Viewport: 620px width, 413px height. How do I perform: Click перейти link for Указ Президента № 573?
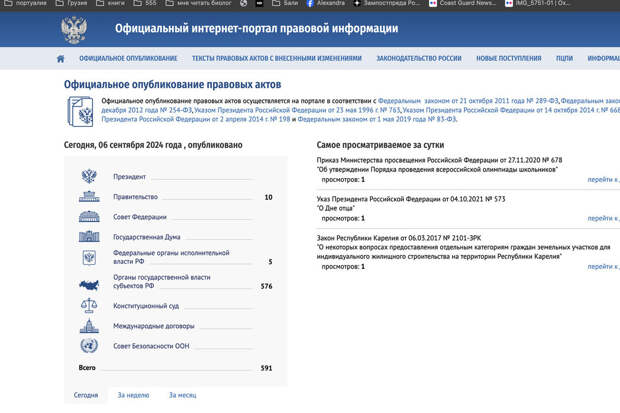point(603,218)
